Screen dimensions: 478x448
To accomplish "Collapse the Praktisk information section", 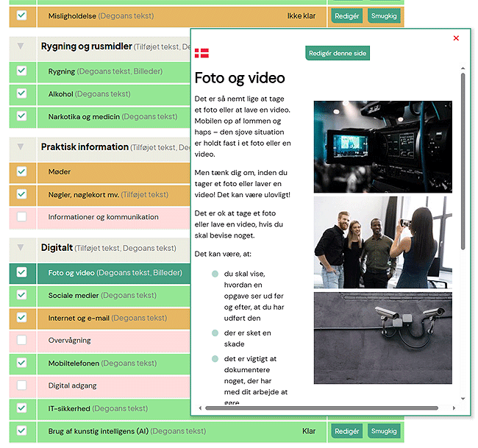I will [21, 147].
